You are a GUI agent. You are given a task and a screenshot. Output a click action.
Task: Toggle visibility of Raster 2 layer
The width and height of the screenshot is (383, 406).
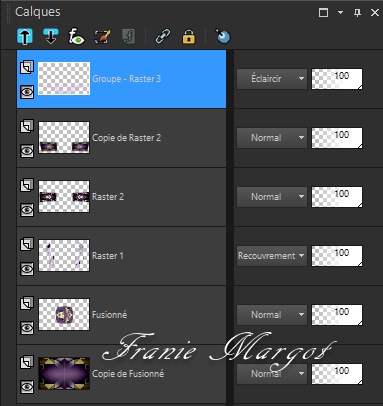(x=27, y=210)
